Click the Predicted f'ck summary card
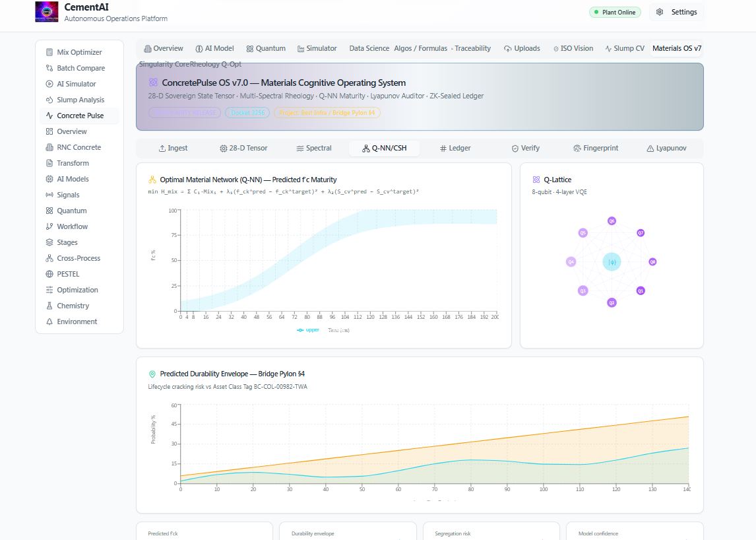The height and width of the screenshot is (540, 756). click(x=205, y=531)
